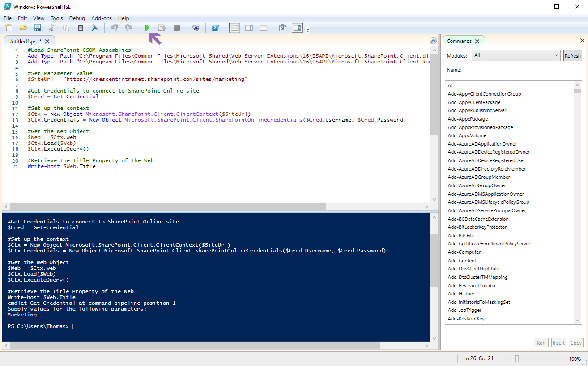The image size is (588, 366).
Task: Click the Stop Operation icon
Action: [176, 27]
